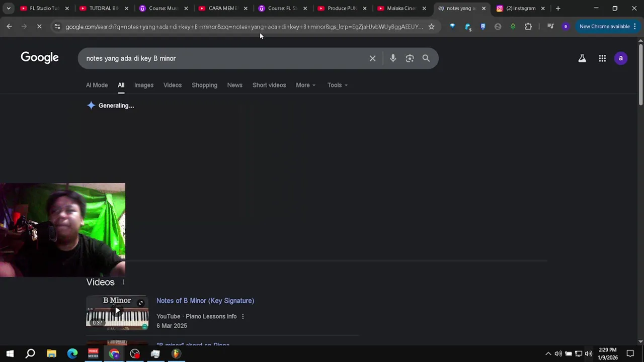
Task: Open the purple Google account avatar on the page
Action: (x=621, y=58)
